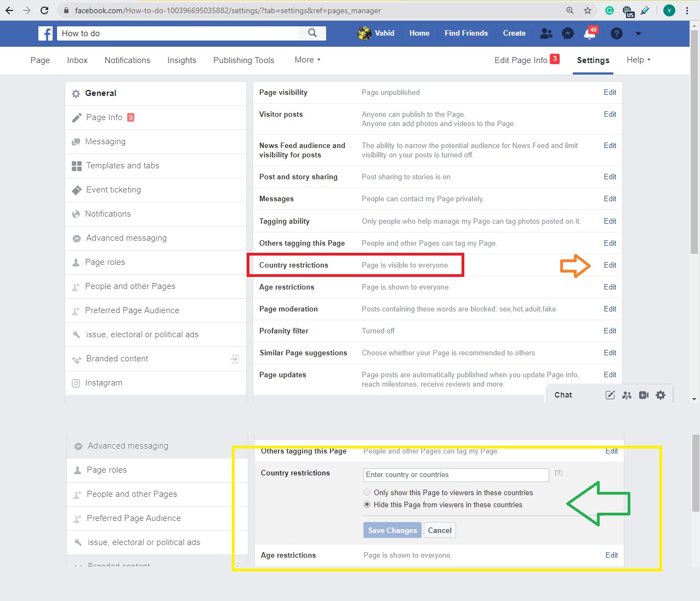Open the Publishing Tools tab
Image resolution: width=700 pixels, height=601 pixels.
click(244, 60)
